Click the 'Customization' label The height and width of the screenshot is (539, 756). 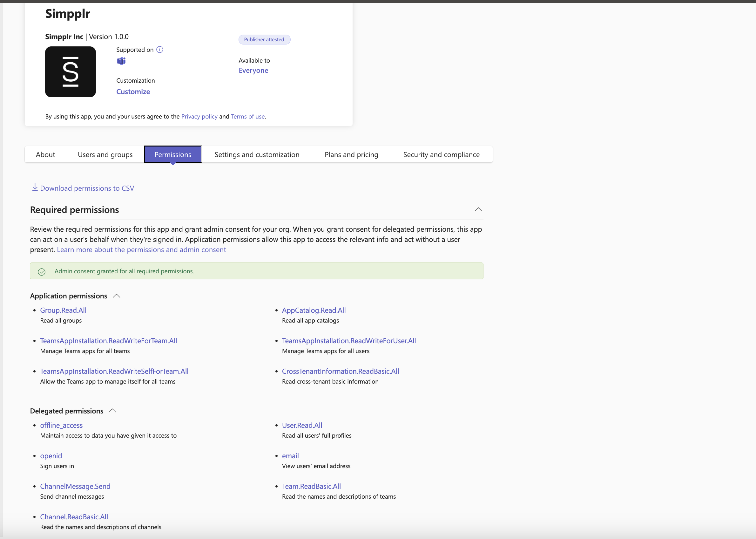click(x=136, y=81)
